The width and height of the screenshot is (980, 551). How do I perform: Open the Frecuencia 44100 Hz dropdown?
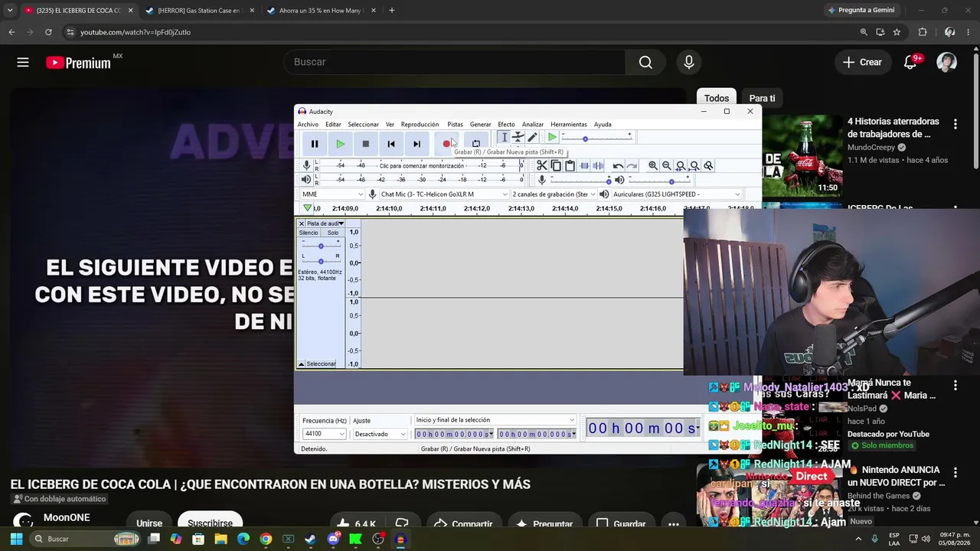pos(325,434)
